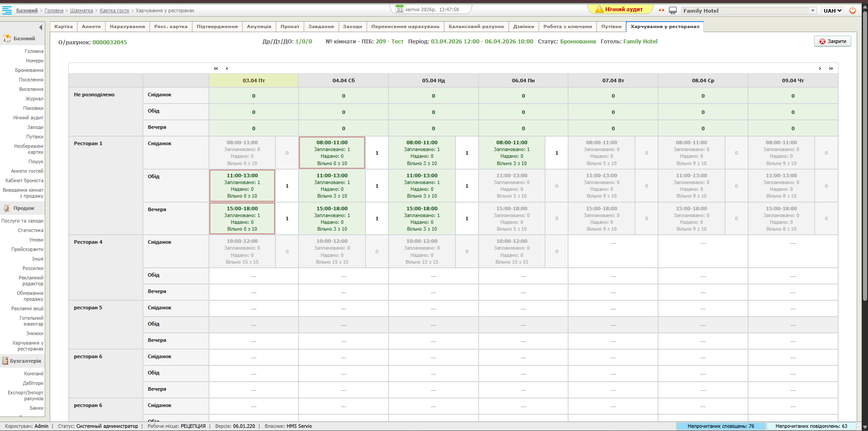This screenshot has width=868, height=431.
Task: Select Ресторан 1 breakfast slot on 04.04
Action: 332,153
